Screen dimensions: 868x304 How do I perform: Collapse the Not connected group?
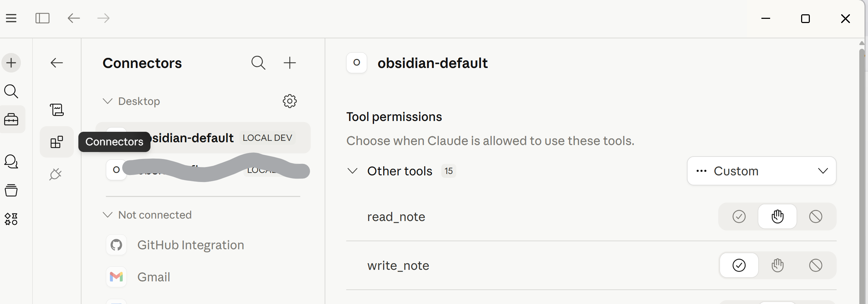(108, 215)
